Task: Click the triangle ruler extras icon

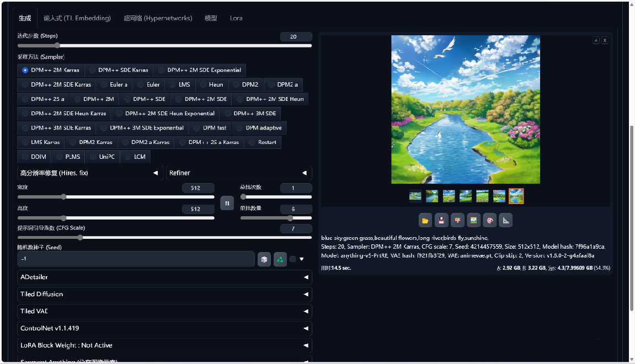Action: (505, 221)
